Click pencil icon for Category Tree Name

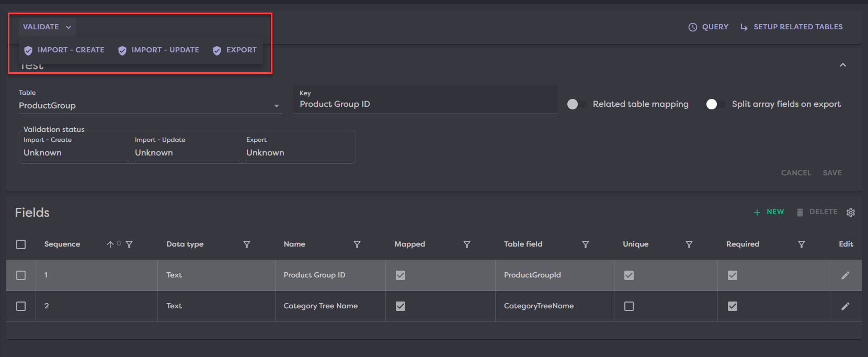845,306
